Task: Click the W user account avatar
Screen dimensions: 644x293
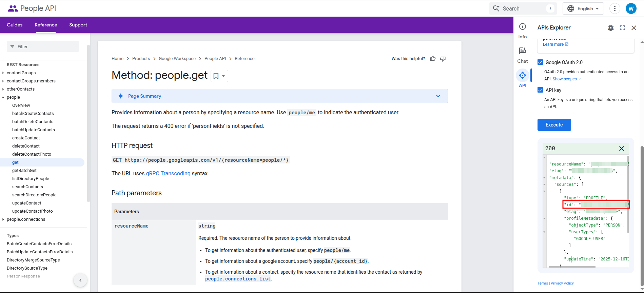Action: pyautogui.click(x=631, y=8)
